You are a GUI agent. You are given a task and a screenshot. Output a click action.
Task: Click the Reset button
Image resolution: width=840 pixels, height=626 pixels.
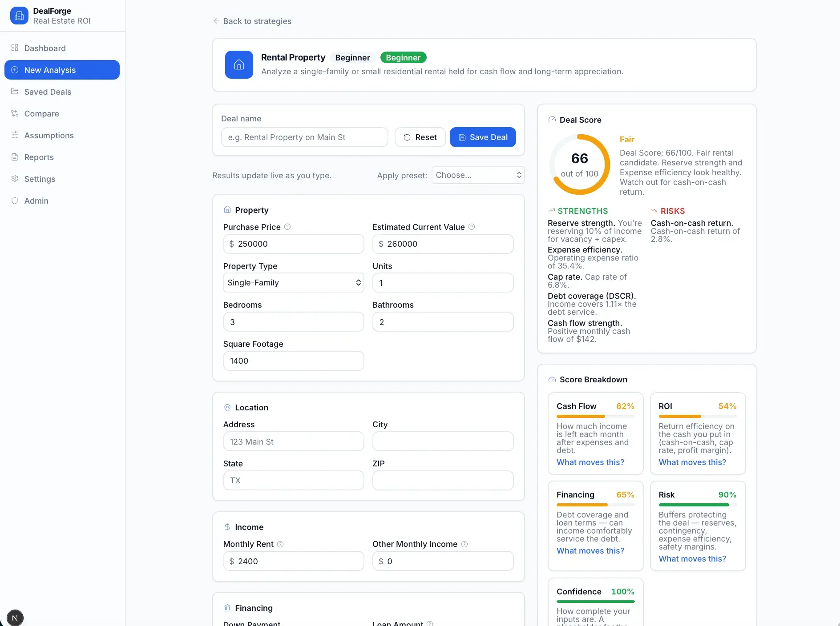coord(420,137)
